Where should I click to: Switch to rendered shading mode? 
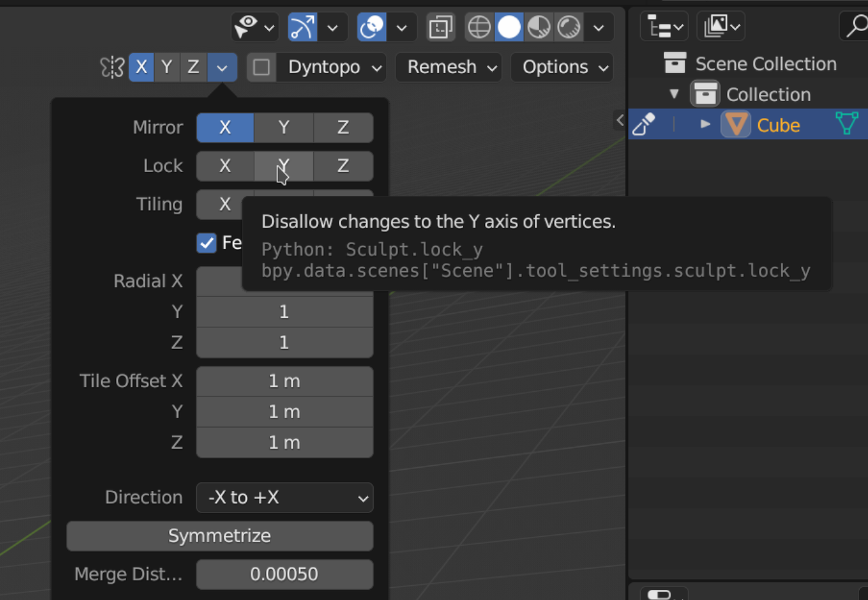point(568,27)
